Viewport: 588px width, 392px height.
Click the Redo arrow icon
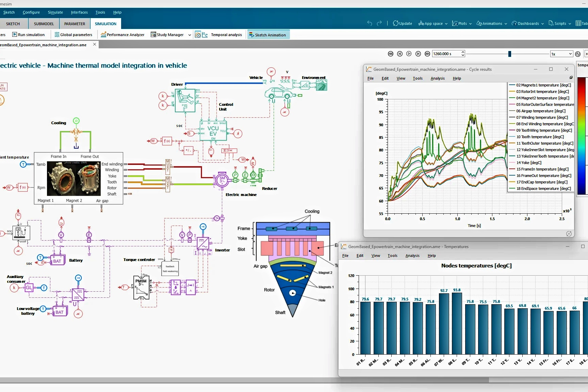pyautogui.click(x=379, y=23)
